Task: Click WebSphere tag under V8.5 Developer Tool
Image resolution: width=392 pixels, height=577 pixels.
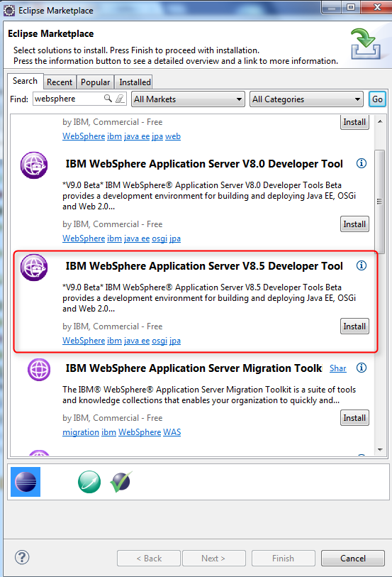Action: click(x=84, y=341)
